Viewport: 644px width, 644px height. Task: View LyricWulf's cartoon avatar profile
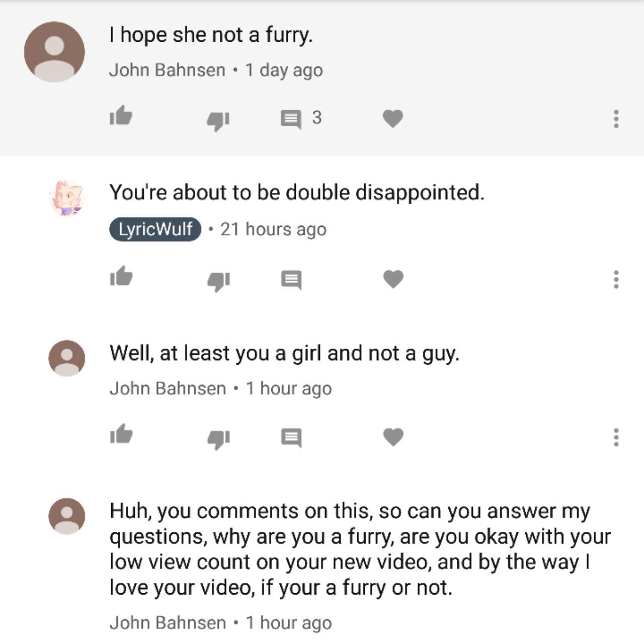[66, 198]
